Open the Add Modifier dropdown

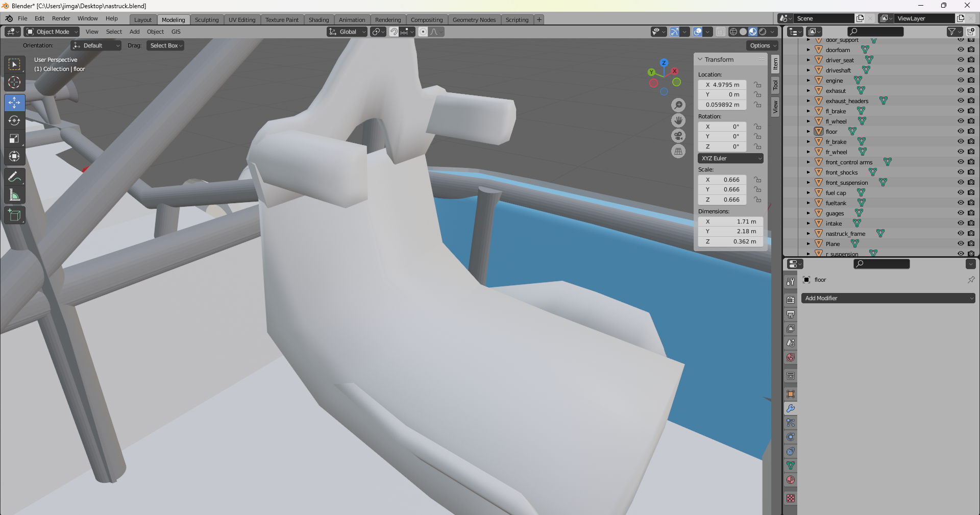[888, 298]
